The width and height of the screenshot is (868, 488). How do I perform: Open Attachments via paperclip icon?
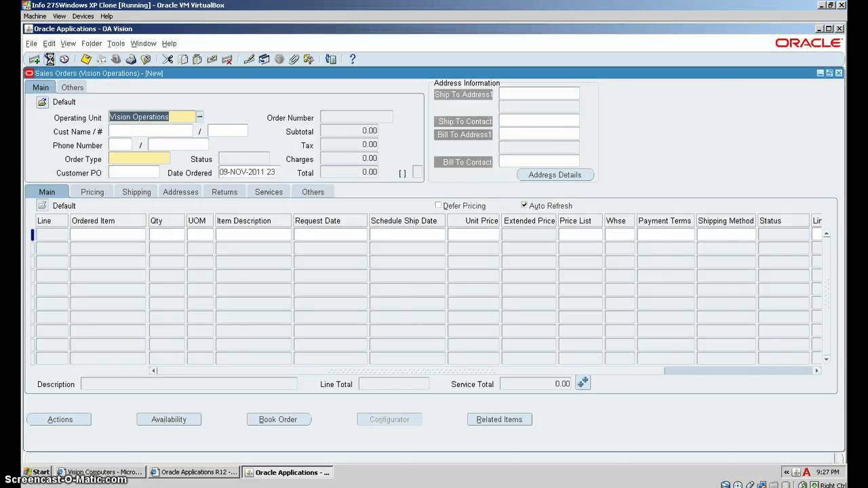(x=294, y=60)
